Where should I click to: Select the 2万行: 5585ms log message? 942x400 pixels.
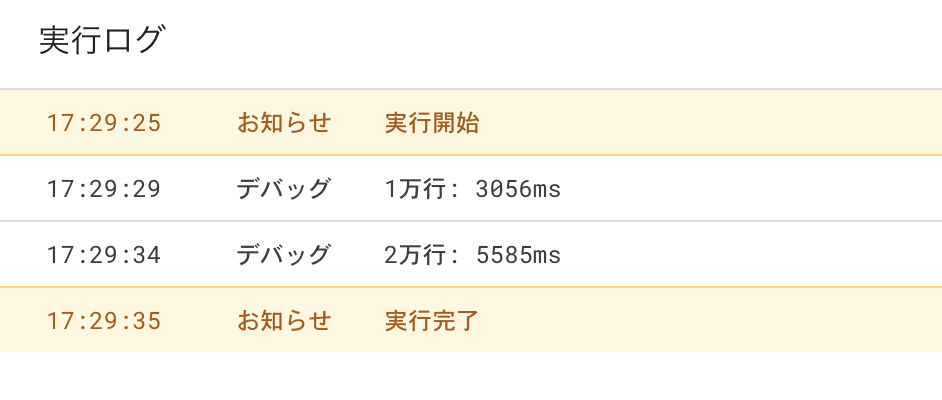tap(472, 255)
